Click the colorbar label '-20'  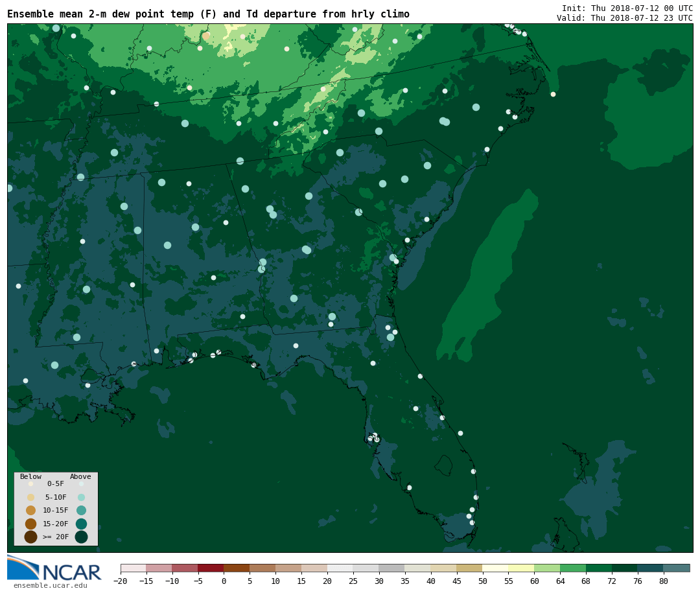pyautogui.click(x=120, y=581)
